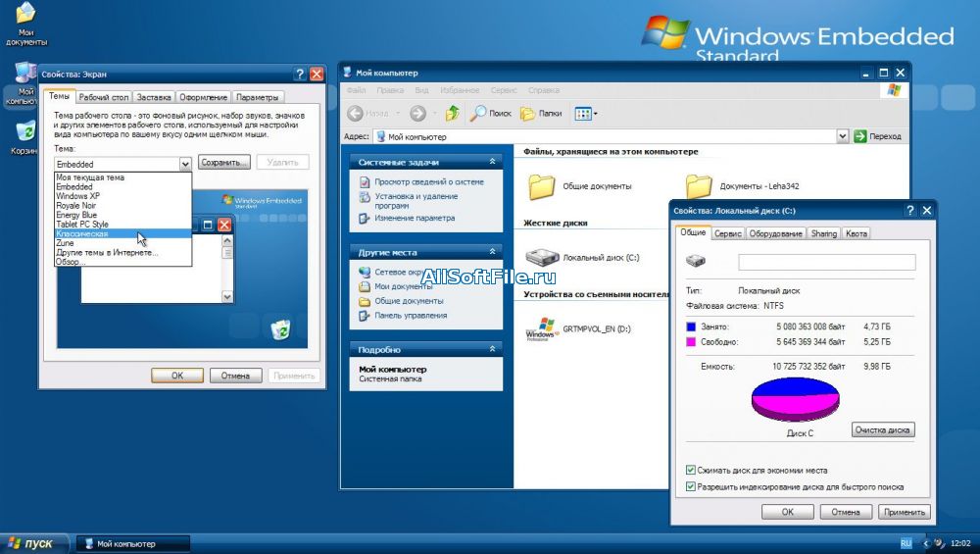Click the blue used space color swatch
Viewport: 980px width, 554px height.
point(691,327)
